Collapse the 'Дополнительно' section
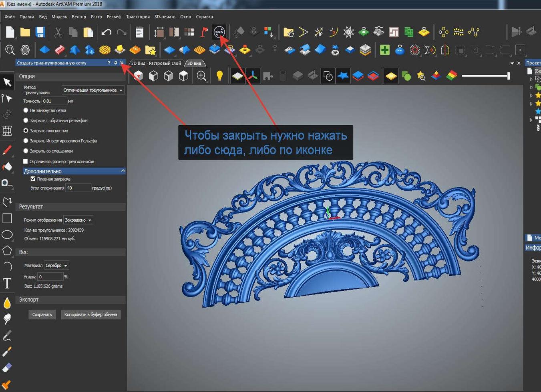Viewport: 541px width, 392px height. [x=123, y=171]
